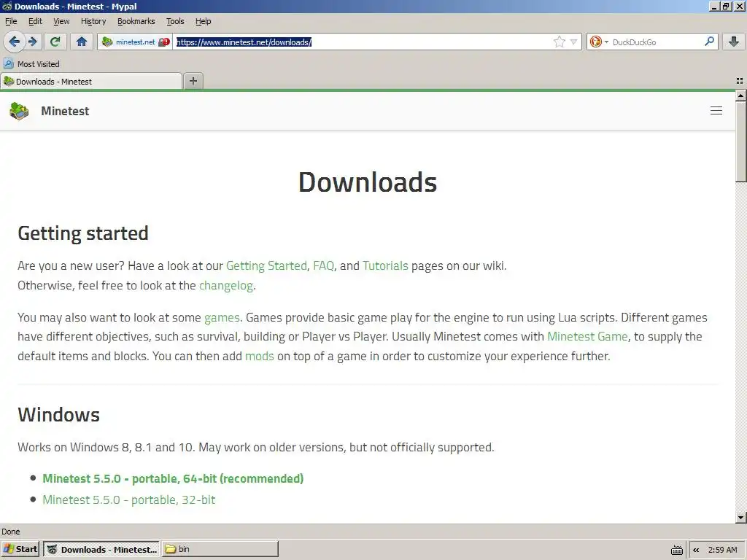Open the mods link

[x=260, y=356]
